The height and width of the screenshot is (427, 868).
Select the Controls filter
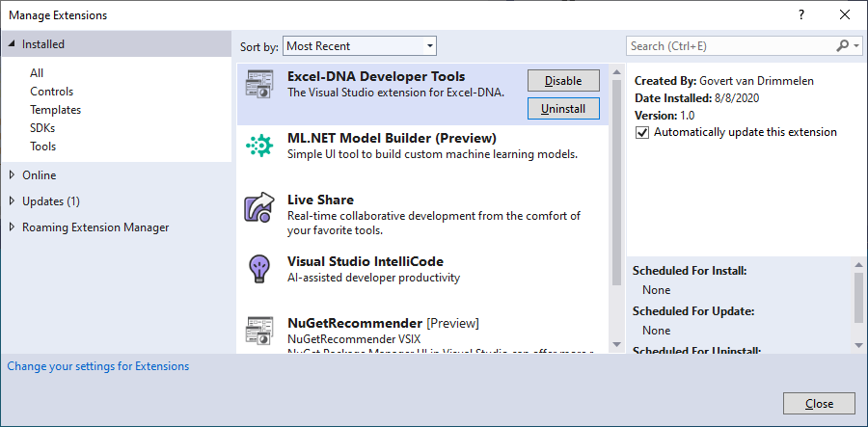click(x=51, y=92)
